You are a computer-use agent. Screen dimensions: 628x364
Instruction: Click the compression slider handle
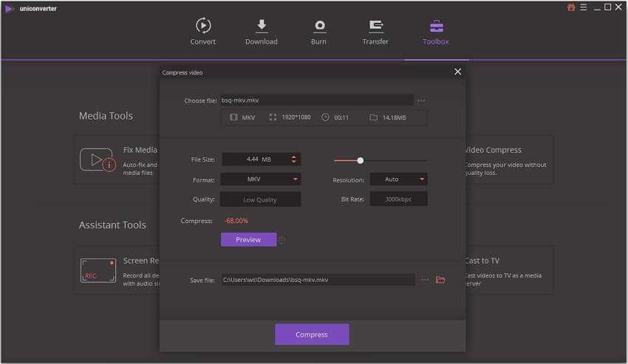click(x=361, y=160)
